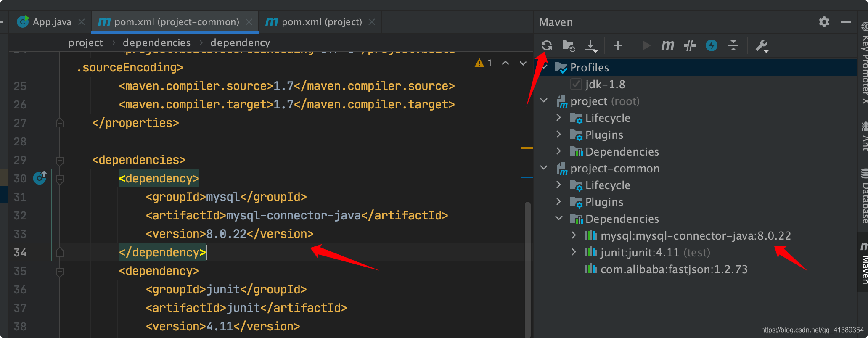Expand Lifecycle under project-common

(559, 185)
